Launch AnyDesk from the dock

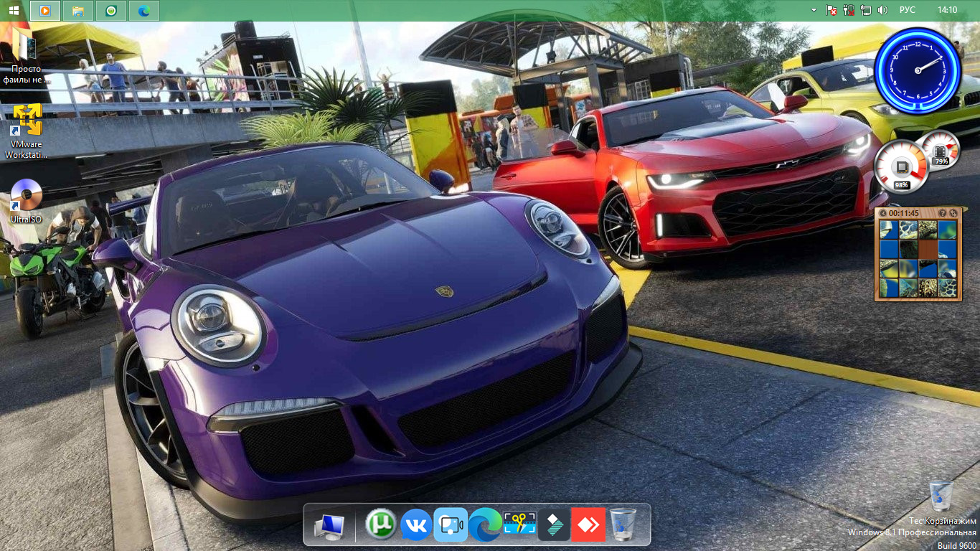click(x=588, y=525)
